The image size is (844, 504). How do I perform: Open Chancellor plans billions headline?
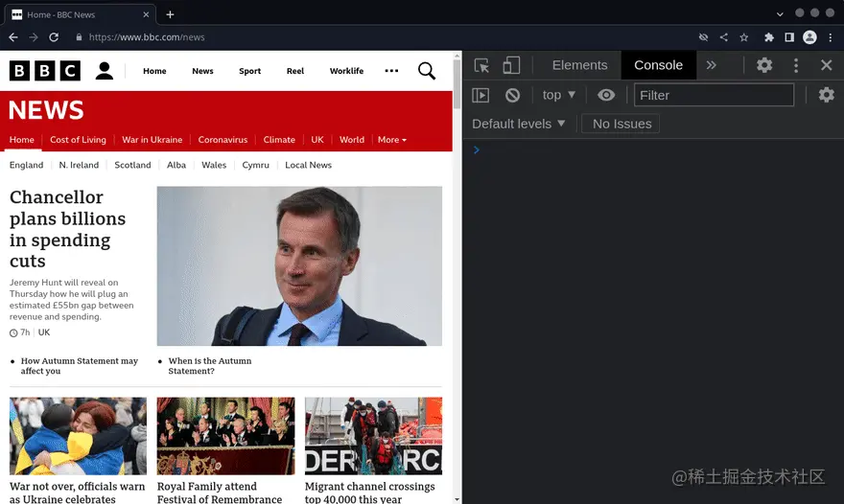click(68, 229)
